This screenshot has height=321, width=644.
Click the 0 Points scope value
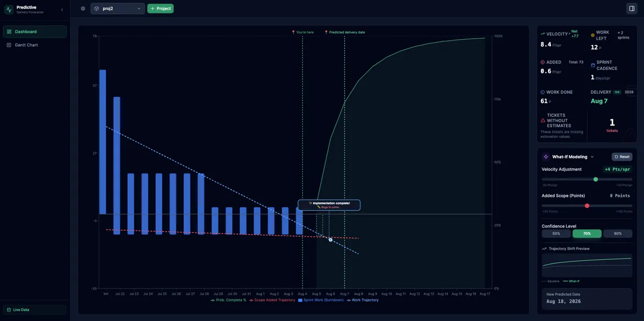pyautogui.click(x=620, y=196)
